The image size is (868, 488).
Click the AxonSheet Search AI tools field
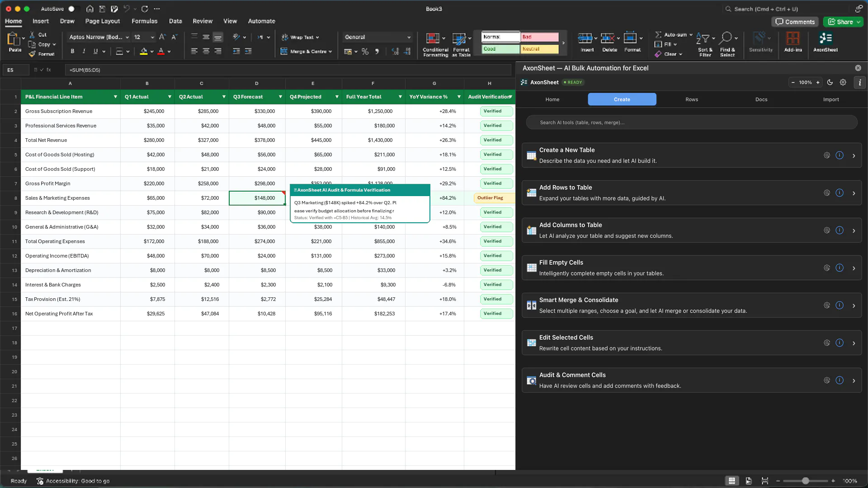click(x=692, y=122)
